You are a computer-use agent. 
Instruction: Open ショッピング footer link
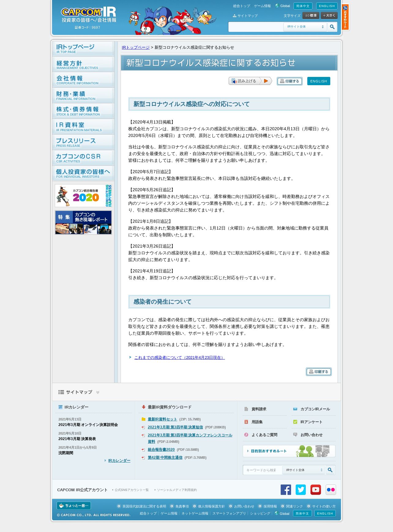click(x=260, y=513)
